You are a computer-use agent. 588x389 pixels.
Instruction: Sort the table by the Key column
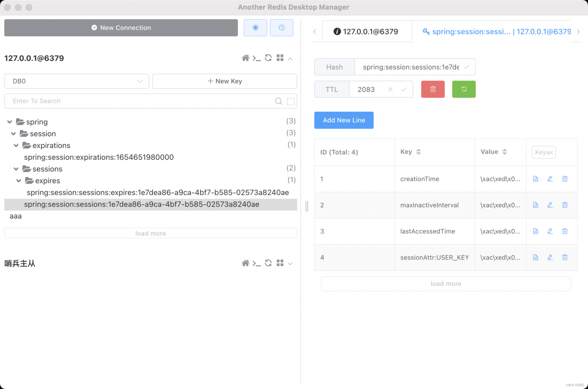click(418, 152)
